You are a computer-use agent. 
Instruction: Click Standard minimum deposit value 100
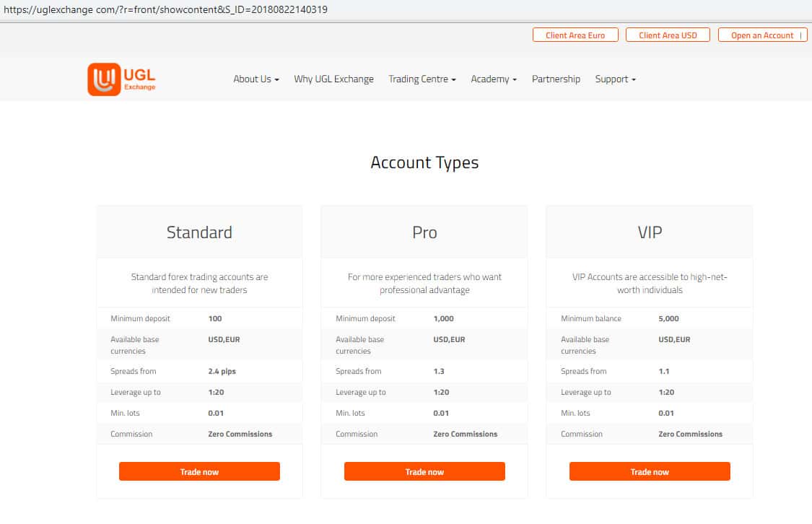215,318
